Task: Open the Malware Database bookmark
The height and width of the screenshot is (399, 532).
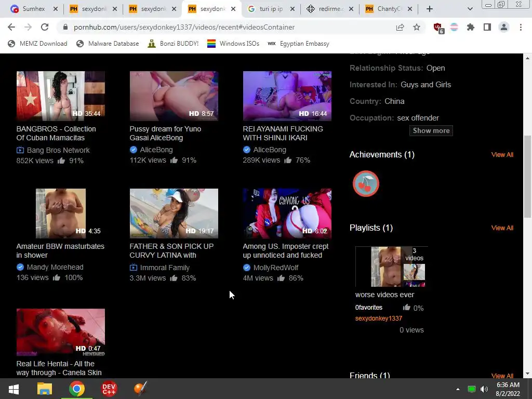Action: click(108, 44)
